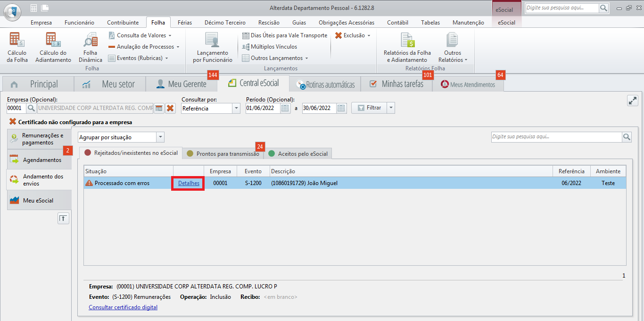Expand the Filtrar dropdown arrow
This screenshot has height=321, width=644.
[391, 108]
